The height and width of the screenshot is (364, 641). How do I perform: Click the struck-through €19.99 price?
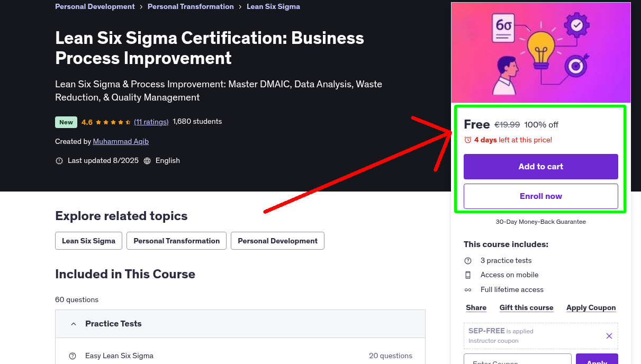click(x=507, y=125)
